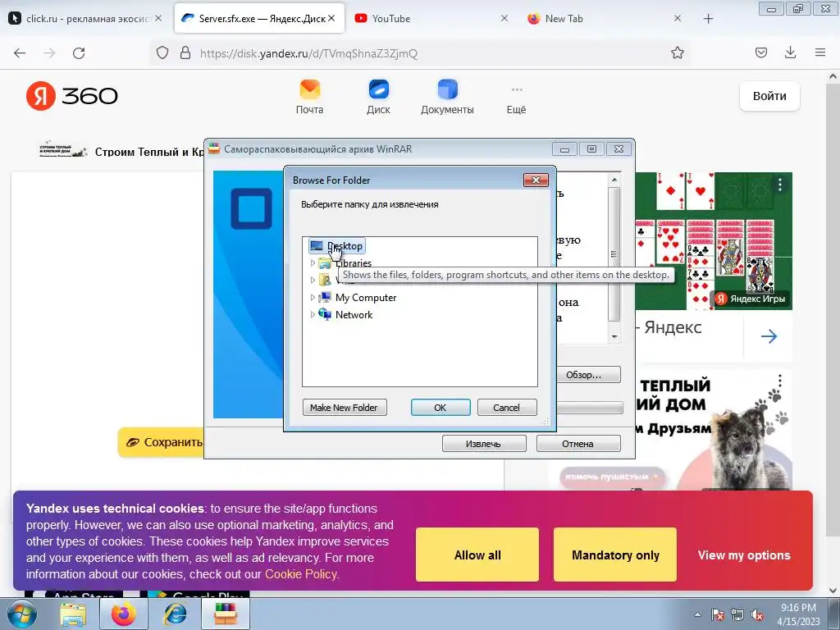
Task: Click the muted volume tray icon
Action: pyautogui.click(x=757, y=615)
